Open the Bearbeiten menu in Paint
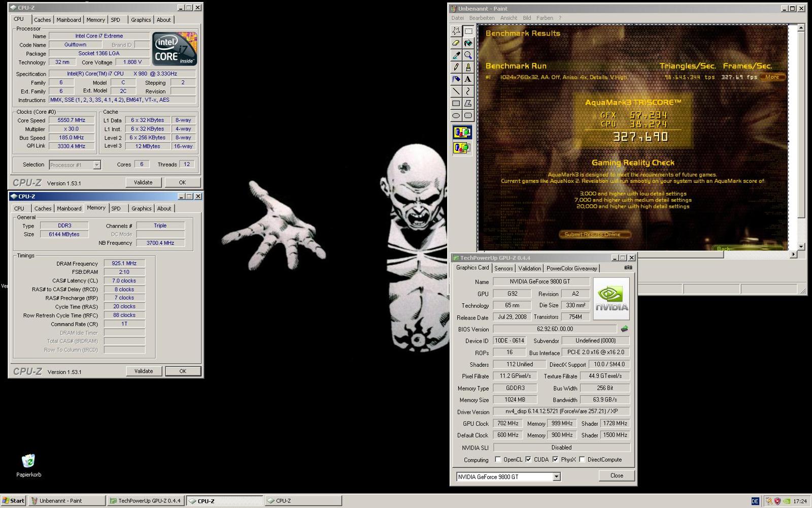This screenshot has width=812, height=508. pyautogui.click(x=482, y=18)
